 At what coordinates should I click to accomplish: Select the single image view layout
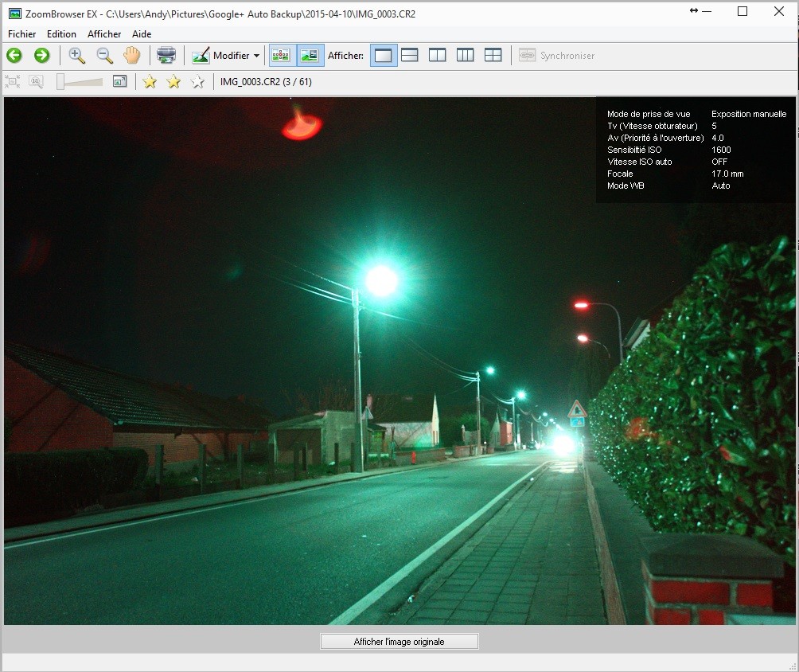coord(384,55)
